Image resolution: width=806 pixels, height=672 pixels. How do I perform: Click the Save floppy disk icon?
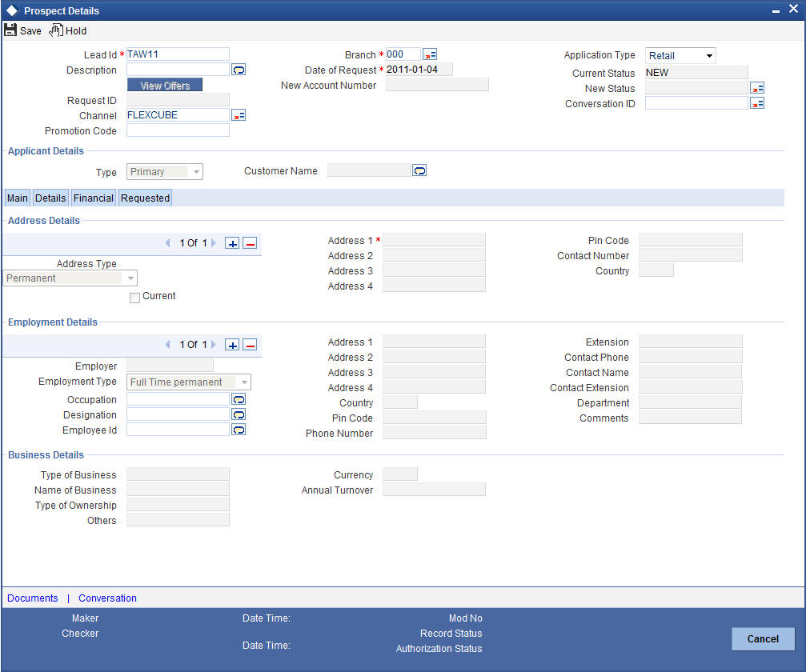point(10,30)
